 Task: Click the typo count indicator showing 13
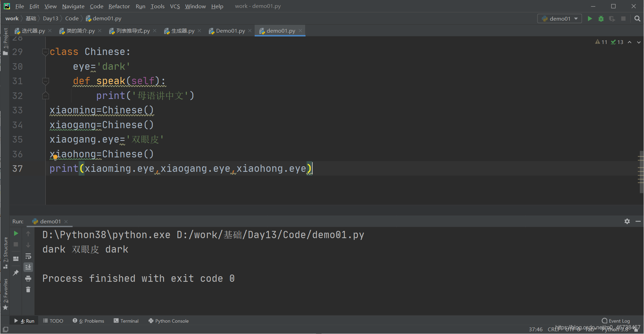[617, 42]
